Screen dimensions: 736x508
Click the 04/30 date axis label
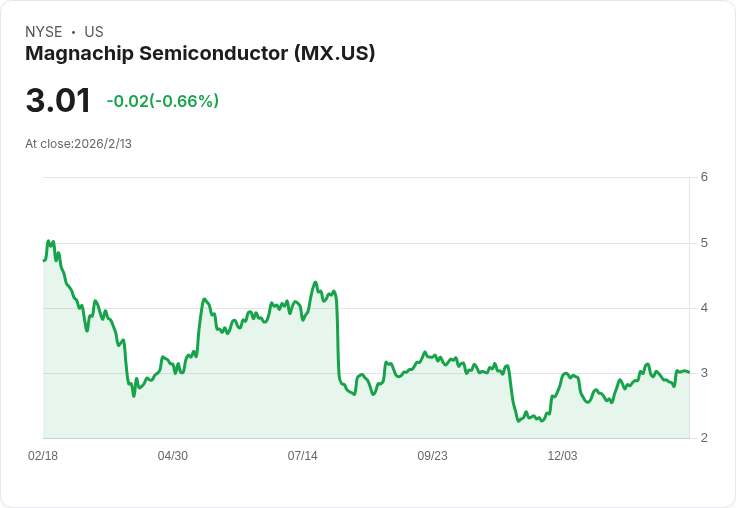[x=173, y=456]
